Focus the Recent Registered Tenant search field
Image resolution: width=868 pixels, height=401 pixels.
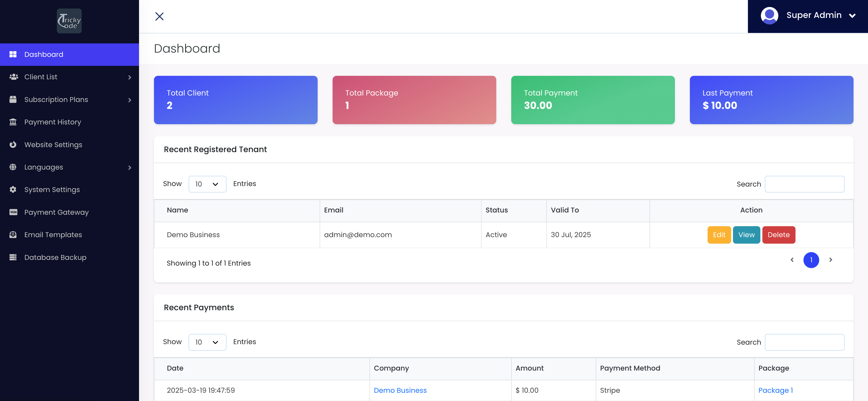tap(804, 184)
